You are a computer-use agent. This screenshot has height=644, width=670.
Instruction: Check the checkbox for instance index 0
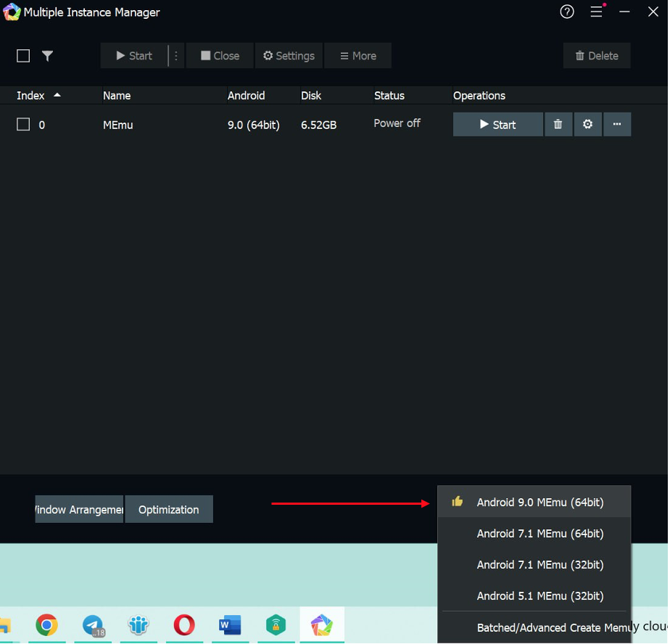coord(22,124)
